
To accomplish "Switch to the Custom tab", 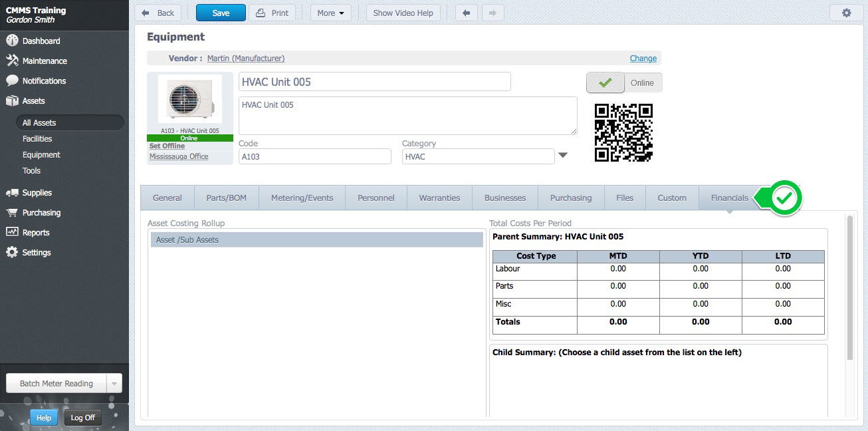I will pyautogui.click(x=672, y=198).
